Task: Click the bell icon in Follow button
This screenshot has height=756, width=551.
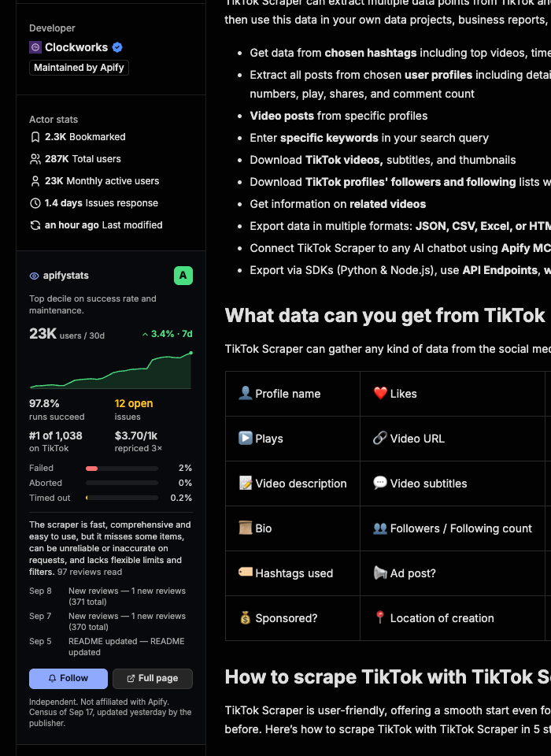Action: [53, 678]
